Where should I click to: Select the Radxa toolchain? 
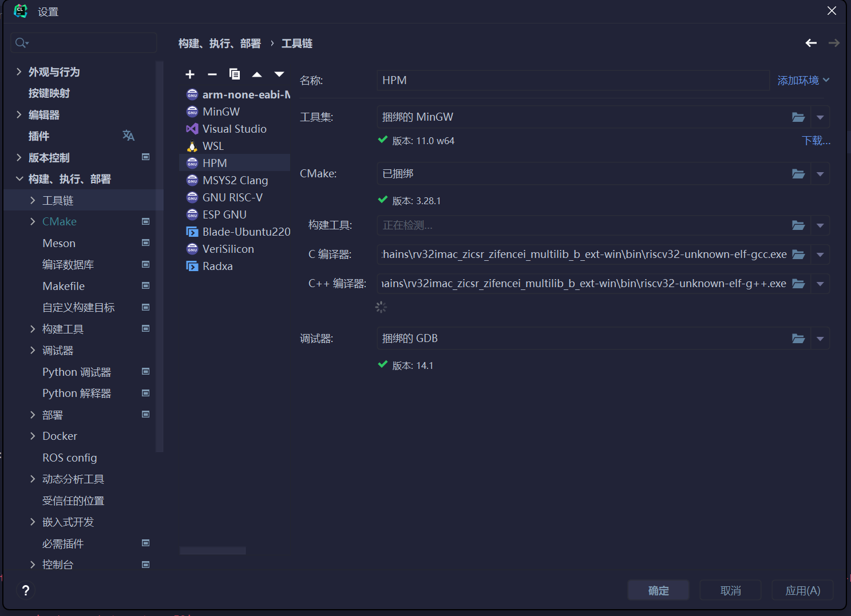tap(235, 266)
